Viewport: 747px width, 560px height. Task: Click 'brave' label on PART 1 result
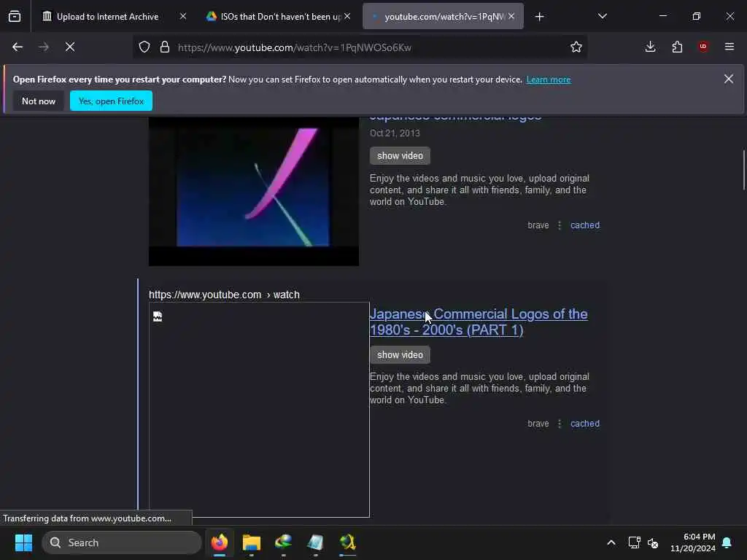point(538,424)
